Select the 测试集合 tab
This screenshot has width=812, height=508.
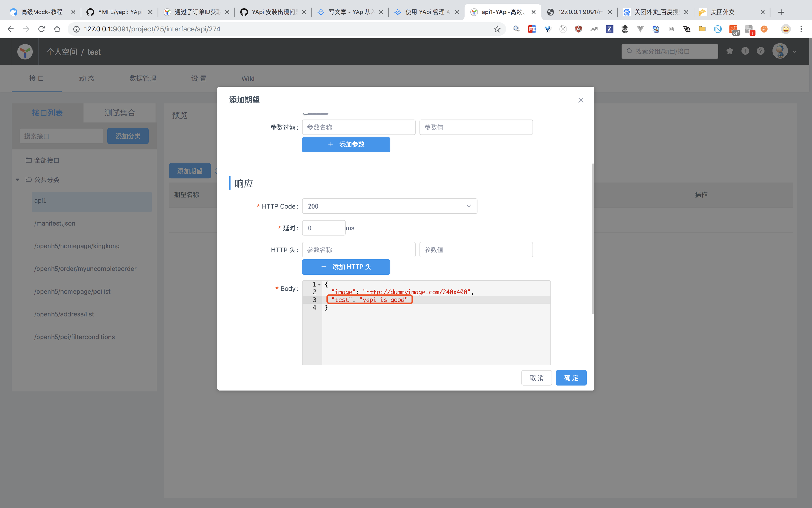120,113
